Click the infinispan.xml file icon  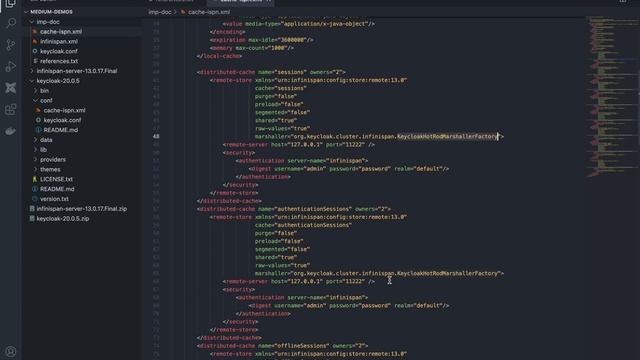click(x=35, y=41)
